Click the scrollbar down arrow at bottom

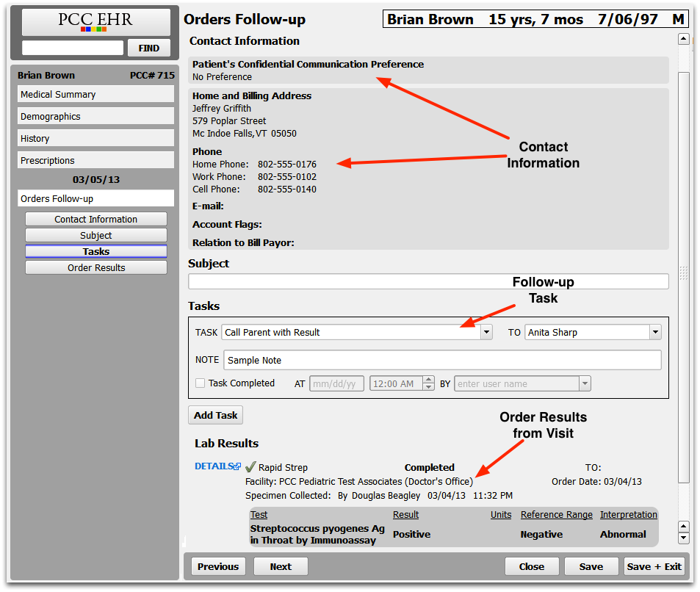684,538
